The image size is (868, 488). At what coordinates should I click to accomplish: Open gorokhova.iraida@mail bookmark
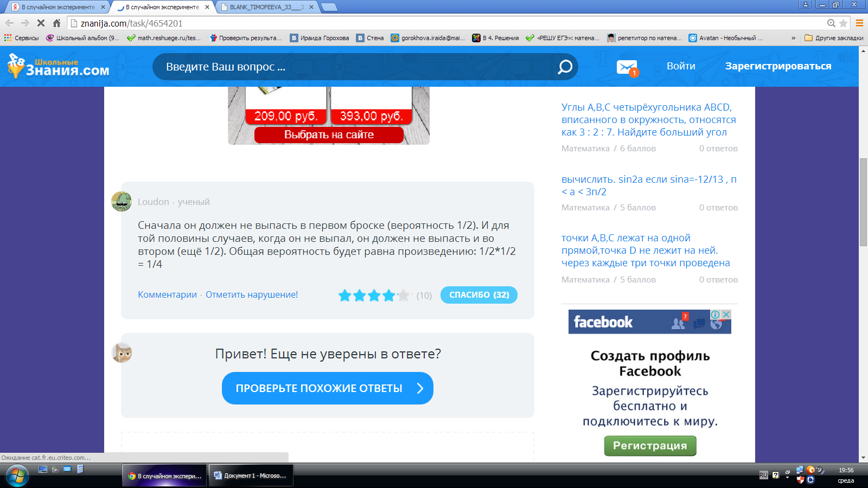point(428,38)
